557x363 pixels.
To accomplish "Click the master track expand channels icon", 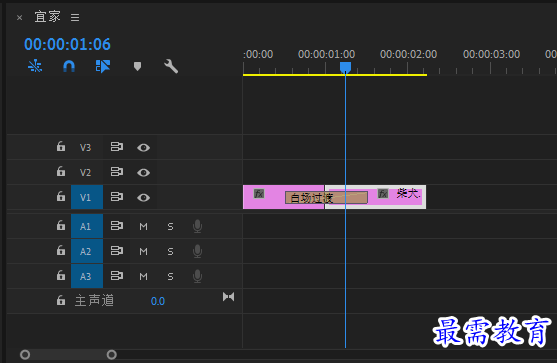I will 228,297.
